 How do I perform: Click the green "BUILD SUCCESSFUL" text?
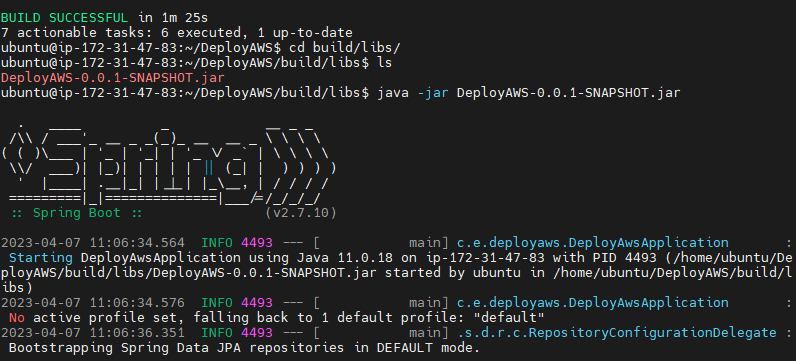coord(64,18)
